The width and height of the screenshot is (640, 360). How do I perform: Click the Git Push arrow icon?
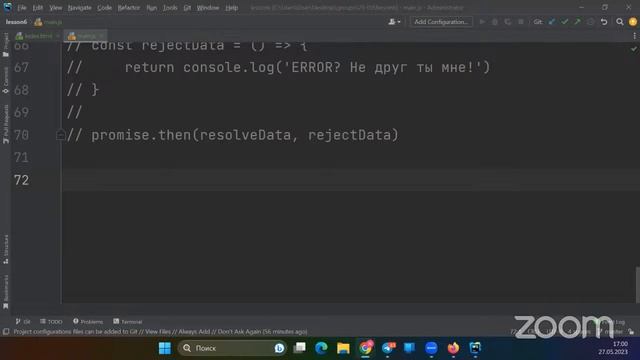click(577, 22)
